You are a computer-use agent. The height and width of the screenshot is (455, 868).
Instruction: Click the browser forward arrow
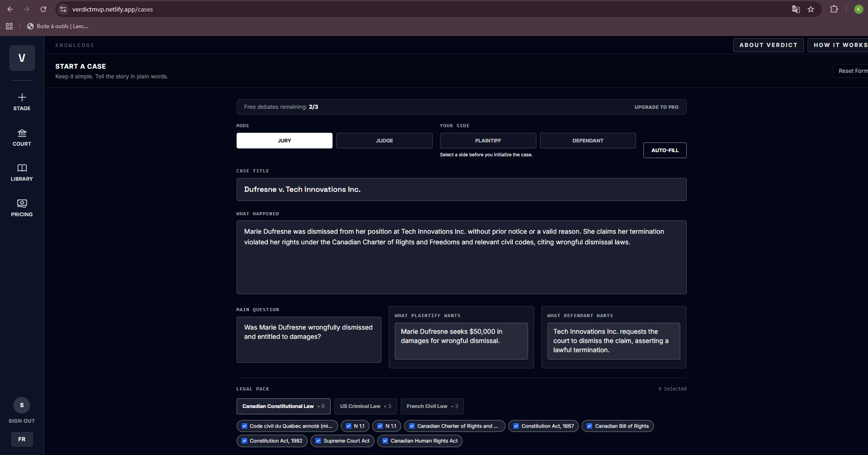27,9
